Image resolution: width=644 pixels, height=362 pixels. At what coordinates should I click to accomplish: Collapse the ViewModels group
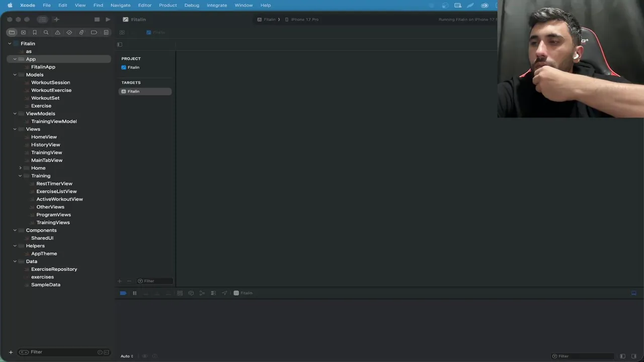click(15, 114)
